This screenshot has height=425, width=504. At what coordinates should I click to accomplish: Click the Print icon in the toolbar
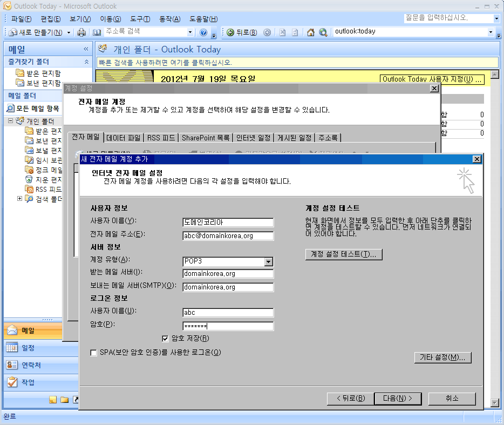81,32
